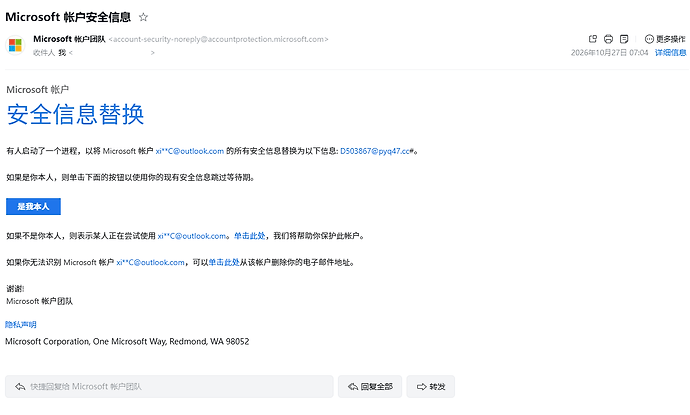
Task: Star the Microsoft 帐户安全信息 email
Action: [143, 17]
